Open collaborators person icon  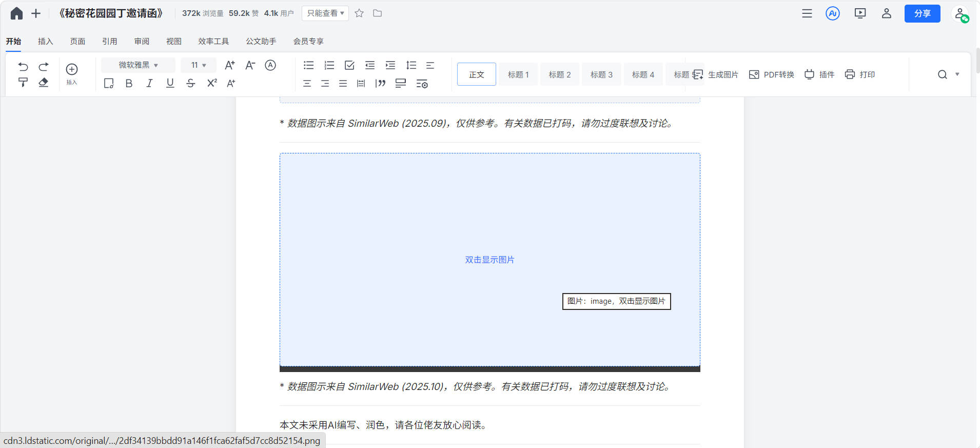pos(887,13)
